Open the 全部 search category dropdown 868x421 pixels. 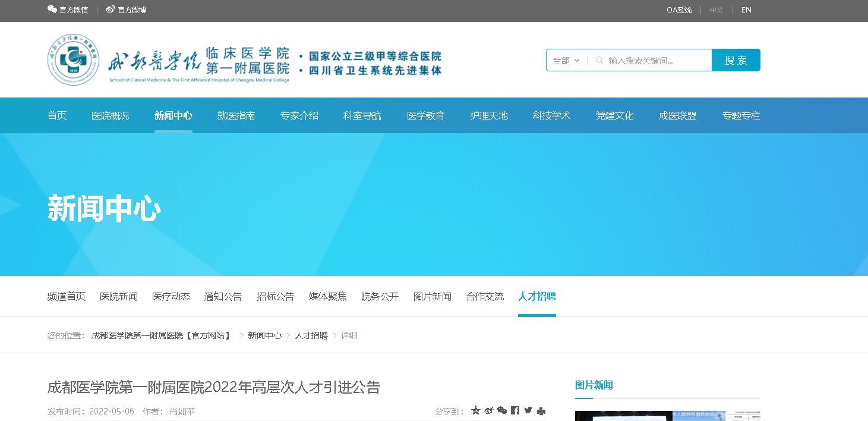[566, 60]
